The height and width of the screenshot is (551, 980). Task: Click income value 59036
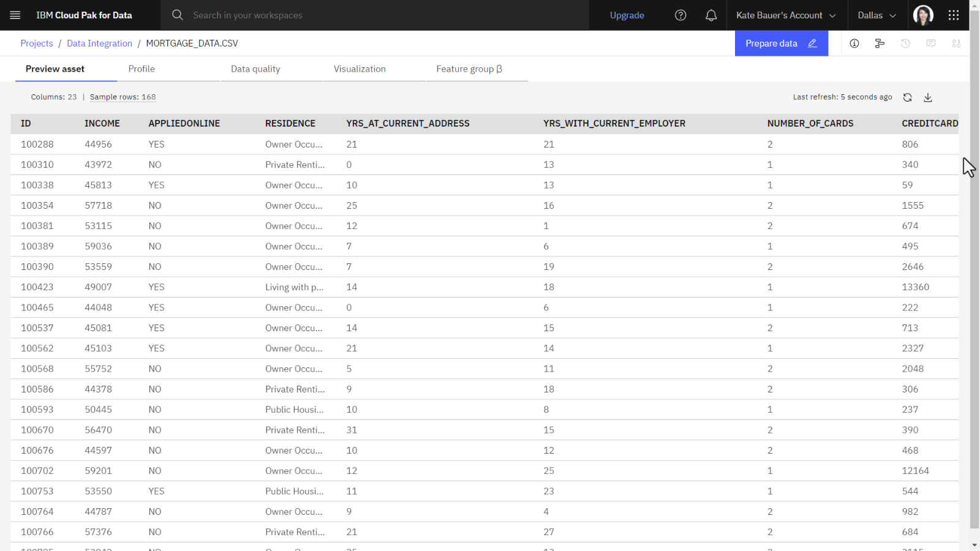99,246
